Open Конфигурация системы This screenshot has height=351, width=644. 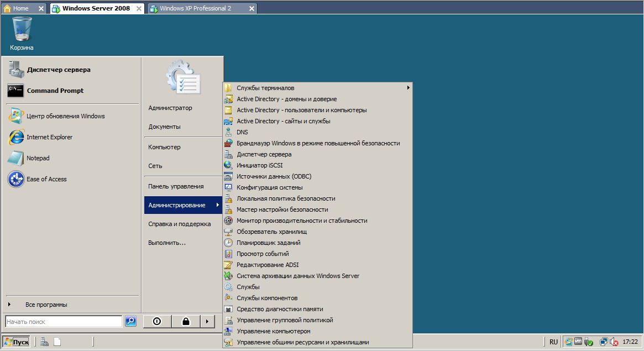point(317,187)
